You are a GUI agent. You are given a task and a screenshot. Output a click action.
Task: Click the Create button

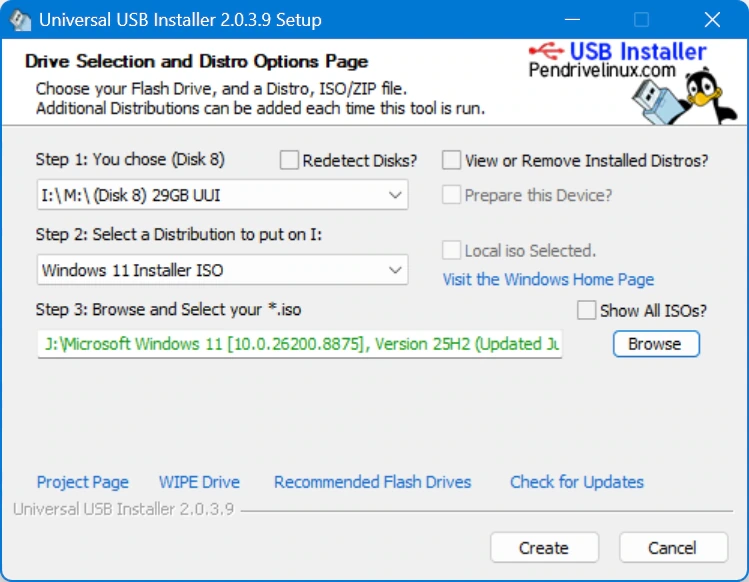(x=544, y=548)
